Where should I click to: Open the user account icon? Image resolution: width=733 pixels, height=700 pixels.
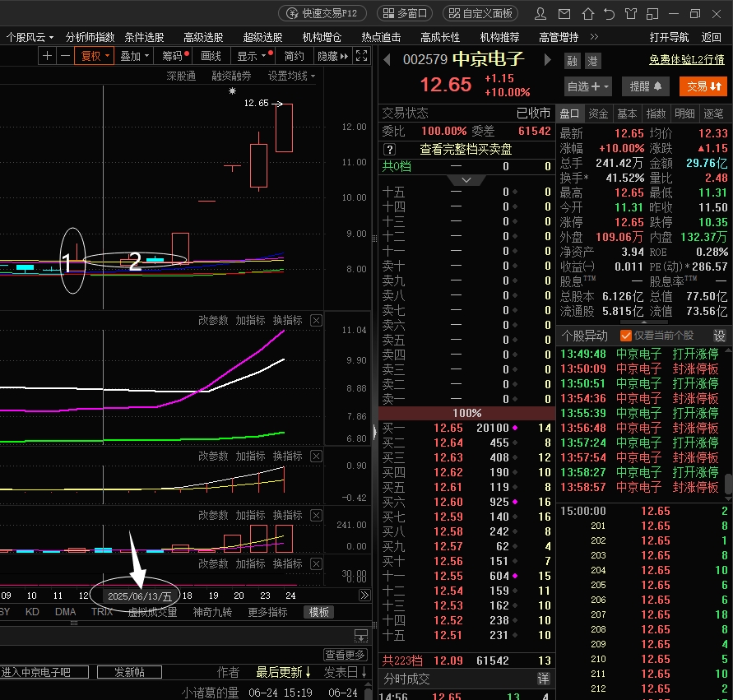[540, 13]
